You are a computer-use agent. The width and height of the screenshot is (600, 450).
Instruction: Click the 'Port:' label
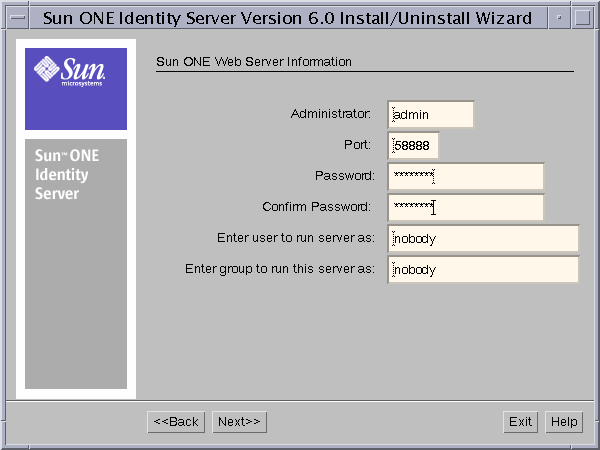click(357, 145)
